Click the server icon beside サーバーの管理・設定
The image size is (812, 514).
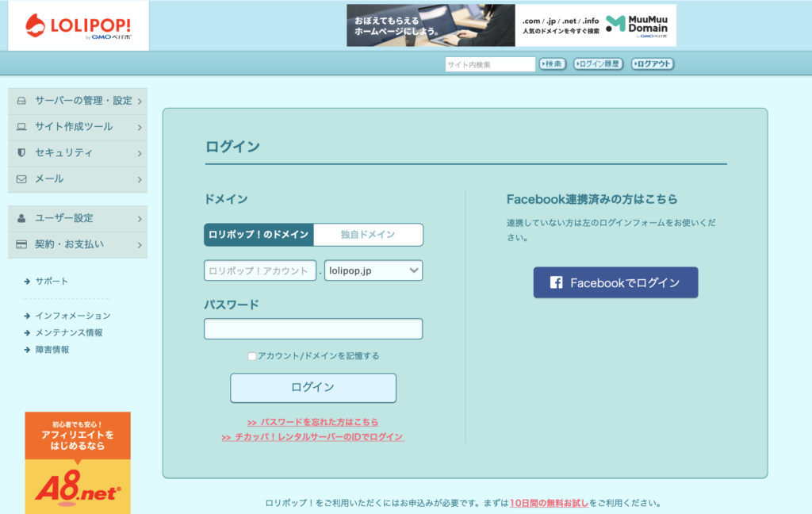pos(21,101)
